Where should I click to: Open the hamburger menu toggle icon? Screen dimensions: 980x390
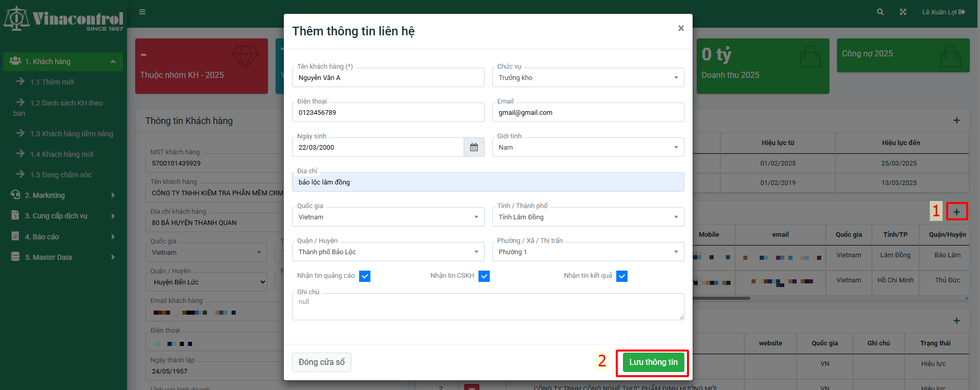pyautogui.click(x=142, y=12)
